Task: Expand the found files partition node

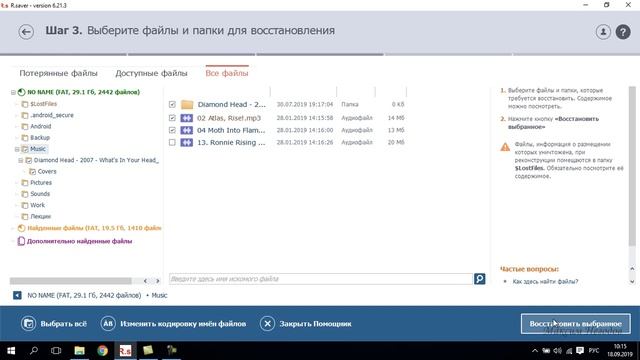Action: 13,228
